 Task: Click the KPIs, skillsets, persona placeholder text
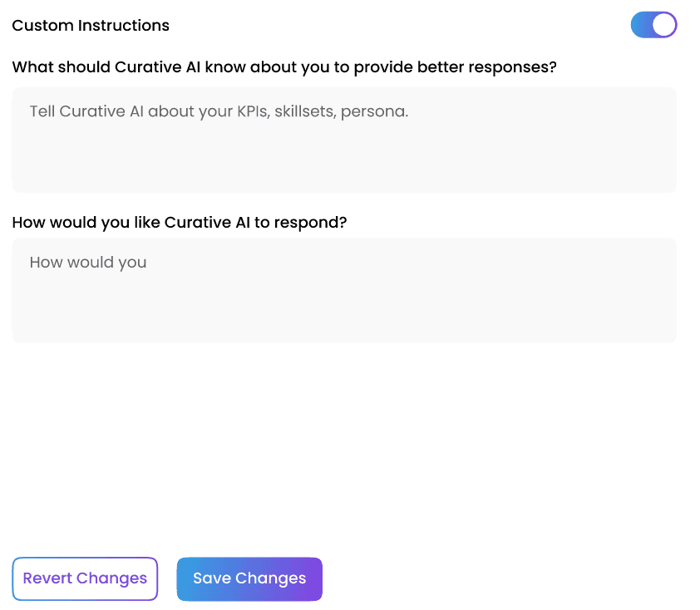click(x=219, y=111)
